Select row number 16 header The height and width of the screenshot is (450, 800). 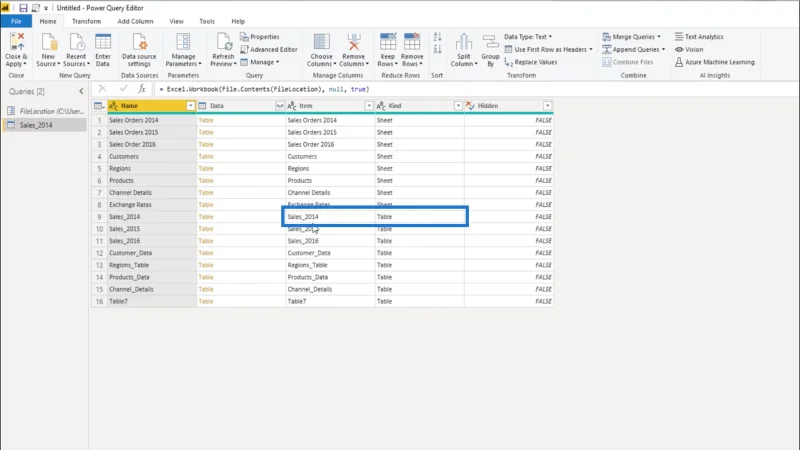click(99, 302)
